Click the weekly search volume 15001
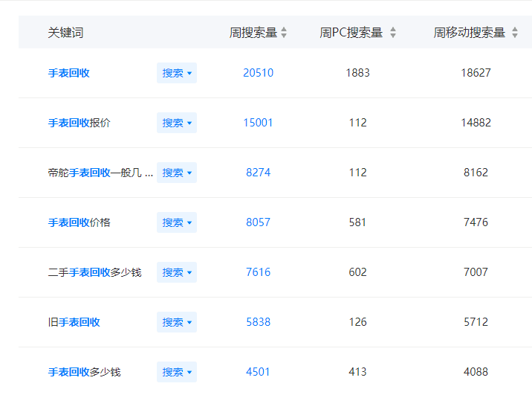Screen dimensions: 532x395 click(258, 123)
